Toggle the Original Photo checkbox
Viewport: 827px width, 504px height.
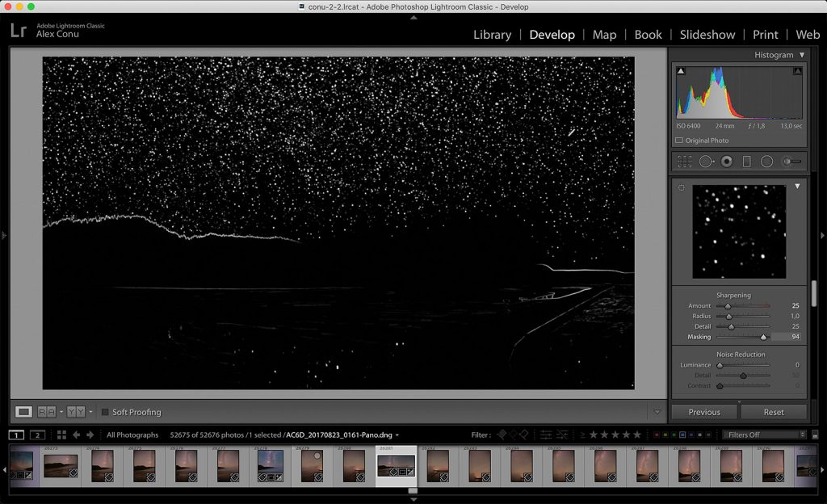point(679,140)
